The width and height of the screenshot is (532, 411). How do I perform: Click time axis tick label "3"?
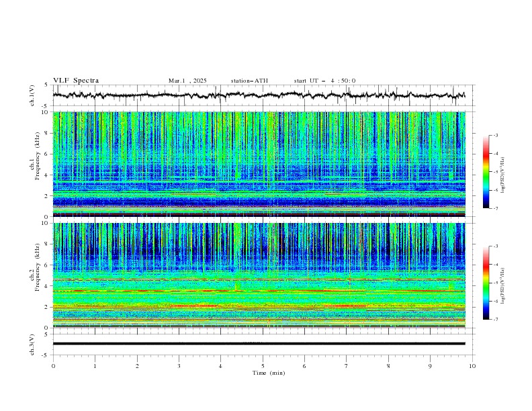tap(179, 366)
